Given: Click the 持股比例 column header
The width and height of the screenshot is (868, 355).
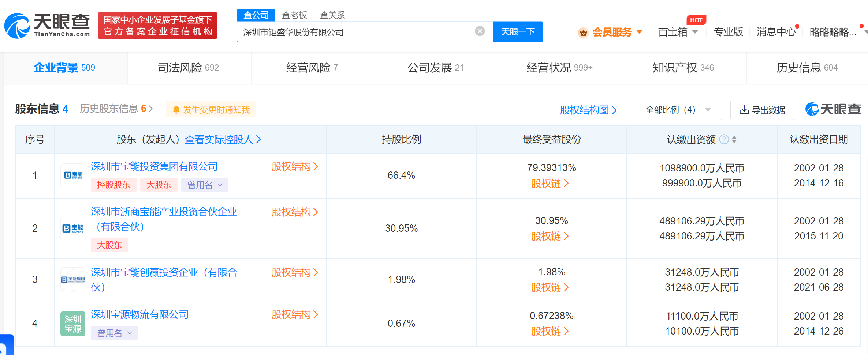Looking at the screenshot, I should tap(401, 139).
